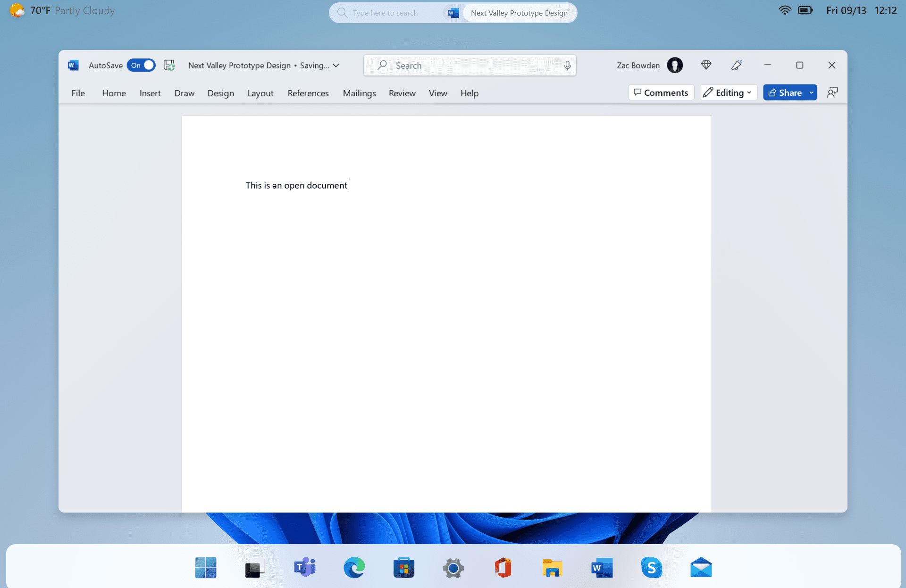Click the dictation microphone icon in the search bar
The image size is (906, 588).
tap(567, 65)
